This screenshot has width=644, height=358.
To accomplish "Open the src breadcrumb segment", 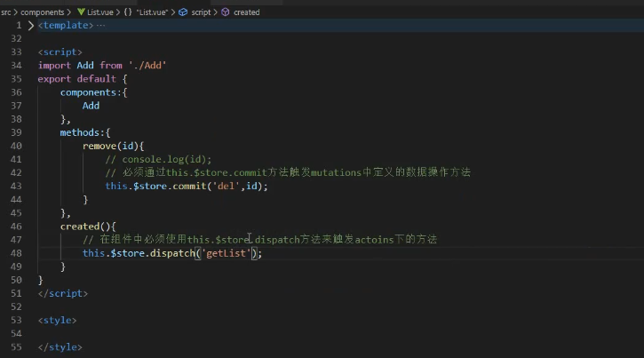I will tap(5, 12).
